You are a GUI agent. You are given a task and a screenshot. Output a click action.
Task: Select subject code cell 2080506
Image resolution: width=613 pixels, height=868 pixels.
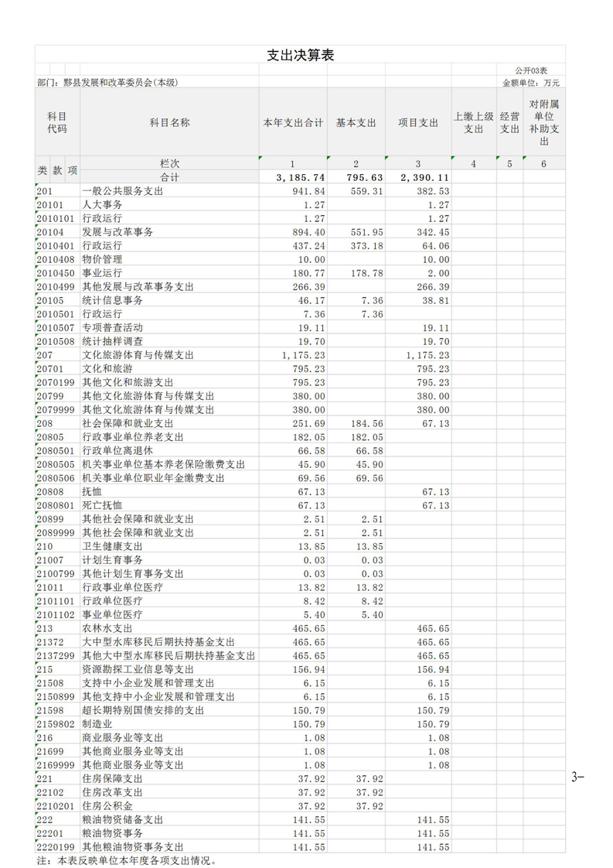(56, 478)
